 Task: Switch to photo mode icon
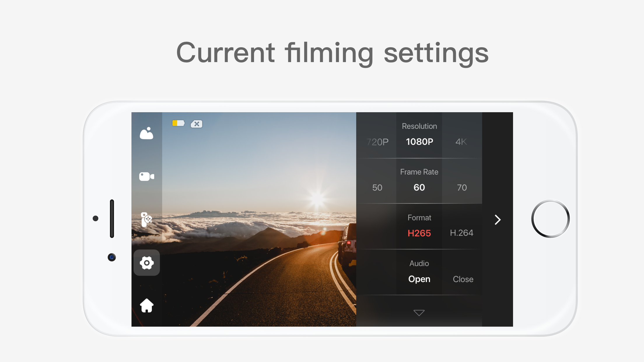click(146, 133)
